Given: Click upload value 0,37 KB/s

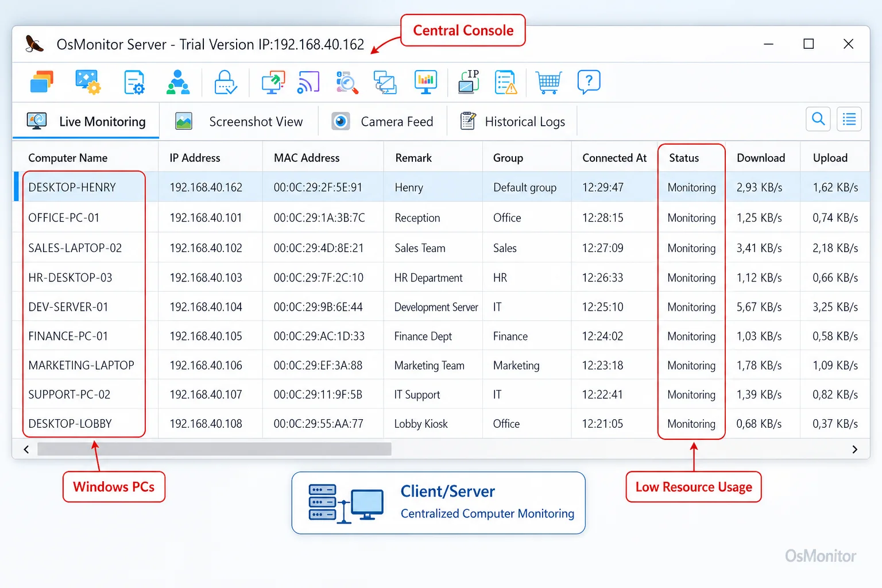Looking at the screenshot, I should click(835, 424).
